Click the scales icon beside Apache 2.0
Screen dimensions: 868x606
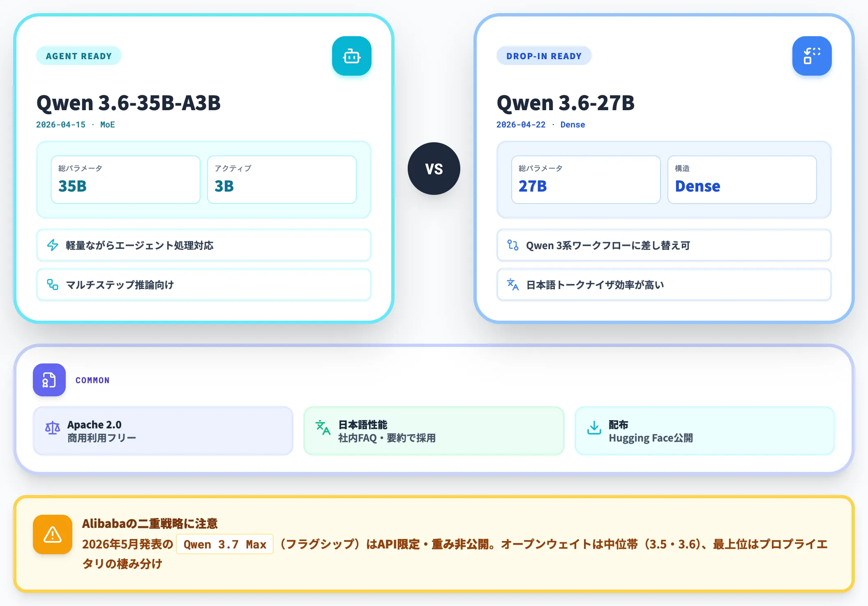click(53, 428)
